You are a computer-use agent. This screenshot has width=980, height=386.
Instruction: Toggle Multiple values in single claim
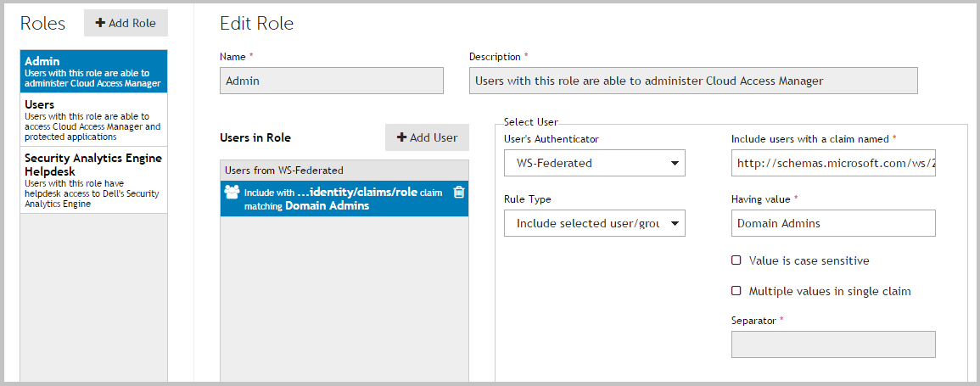(x=736, y=291)
